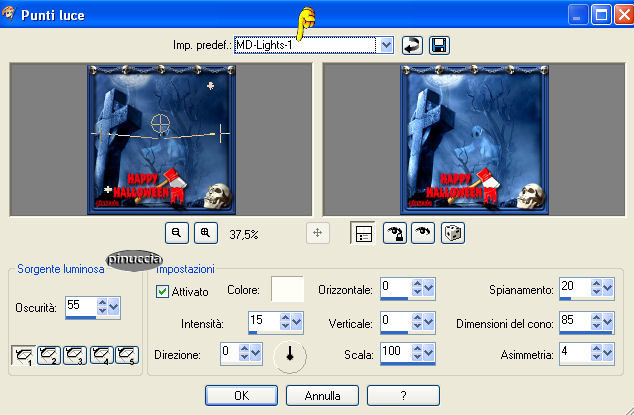Click the Verticale value field
Screen dimensions: 634x415
[x=396, y=322]
